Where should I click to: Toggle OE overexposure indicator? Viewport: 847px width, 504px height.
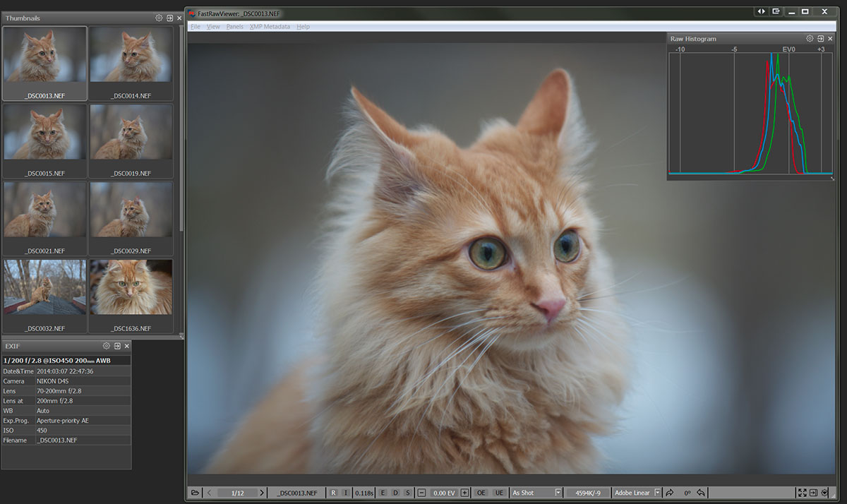point(481,493)
